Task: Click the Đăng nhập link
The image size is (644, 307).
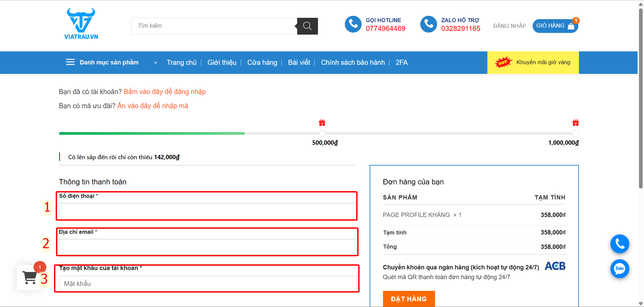Action: click(x=509, y=26)
